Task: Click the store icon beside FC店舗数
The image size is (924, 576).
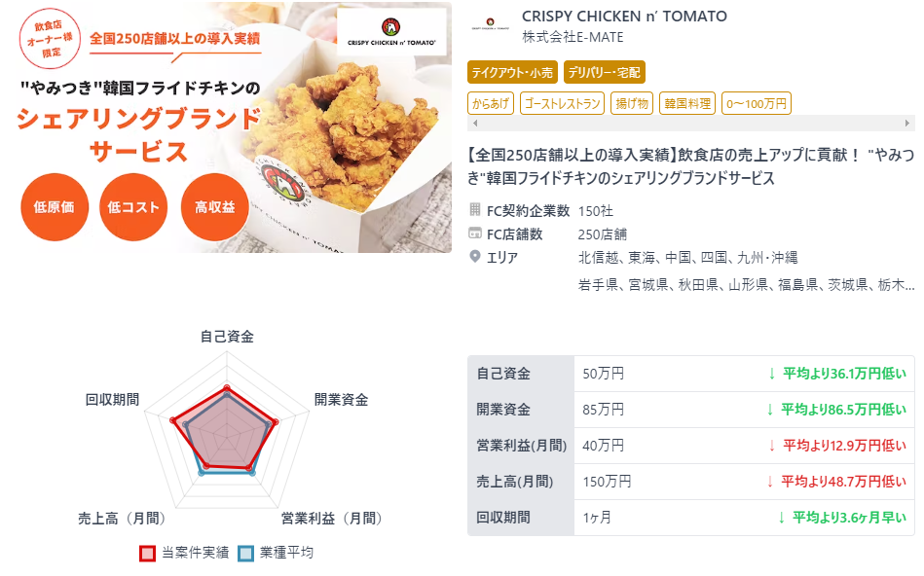Action: [x=475, y=234]
